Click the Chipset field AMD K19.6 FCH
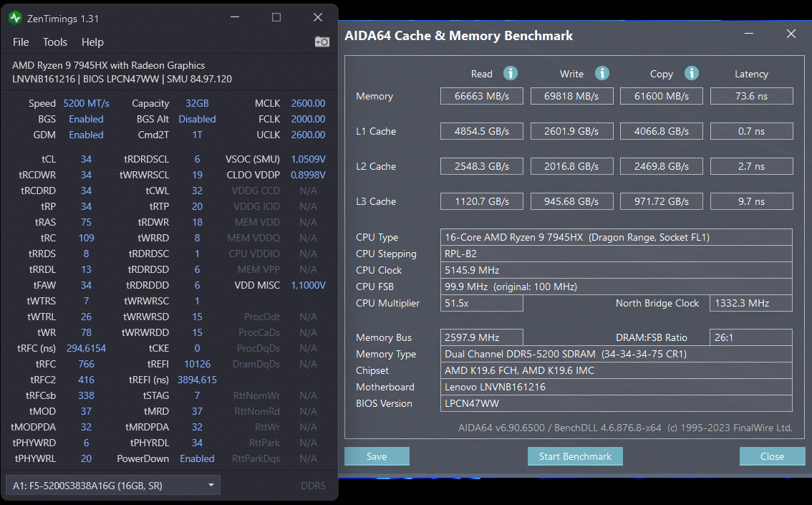812x505 pixels. [x=617, y=370]
